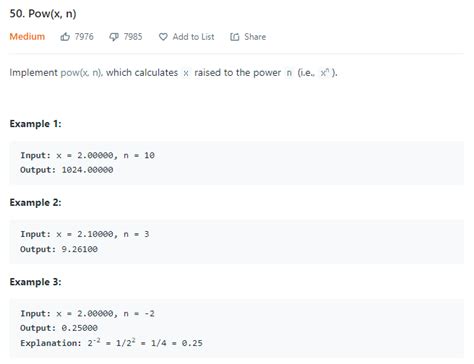474x364 pixels.
Task: Click the Add to List label
Action: pos(193,37)
